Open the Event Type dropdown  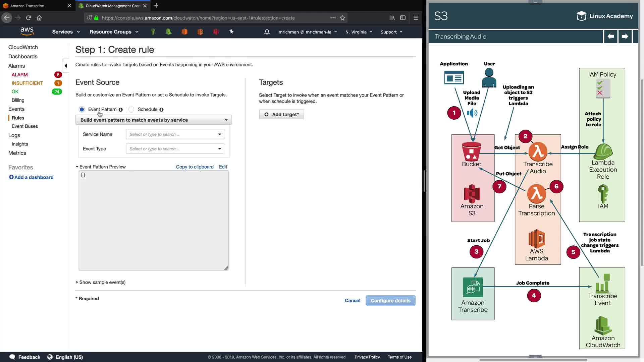[175, 148]
